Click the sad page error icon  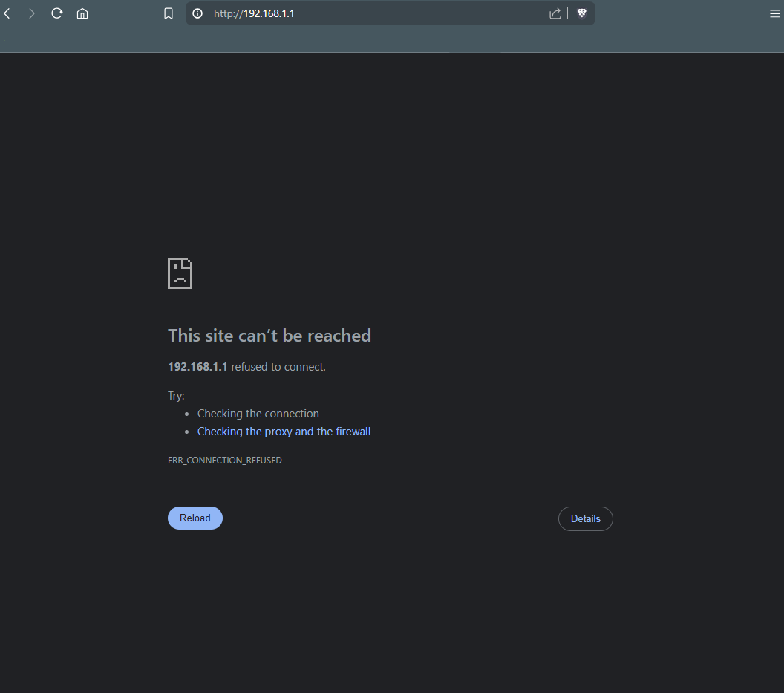click(180, 273)
